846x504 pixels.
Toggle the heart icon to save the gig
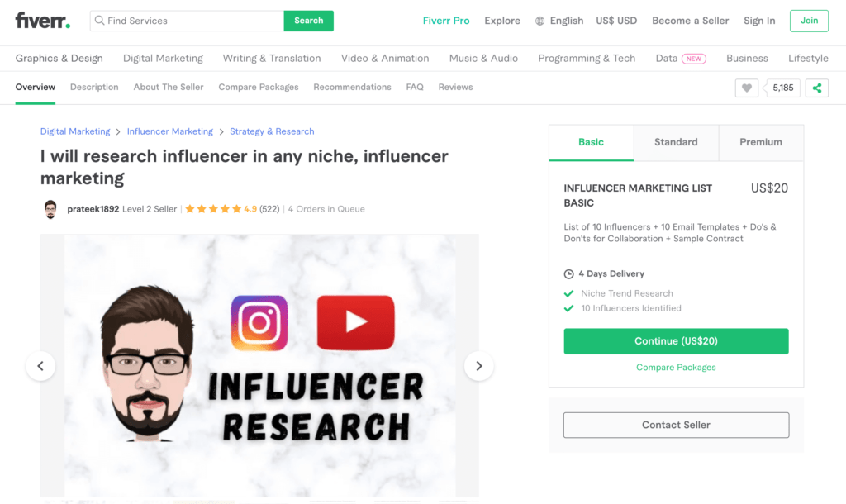pos(747,87)
